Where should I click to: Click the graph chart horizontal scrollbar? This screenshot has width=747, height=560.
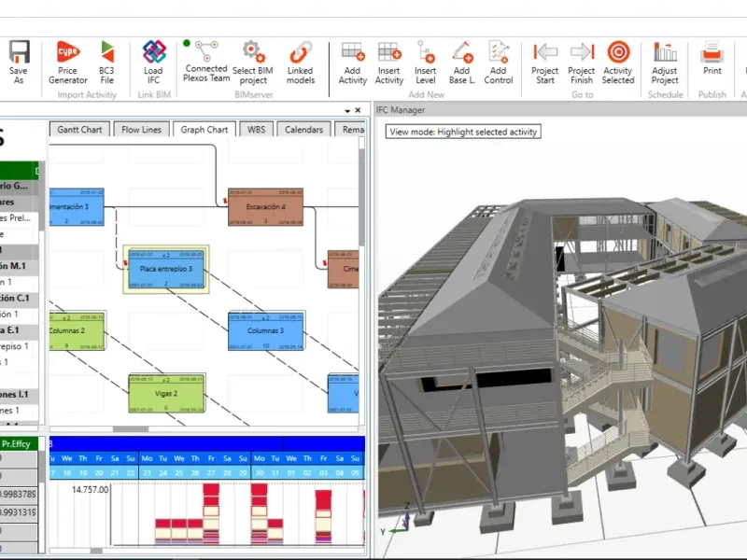tap(131, 429)
